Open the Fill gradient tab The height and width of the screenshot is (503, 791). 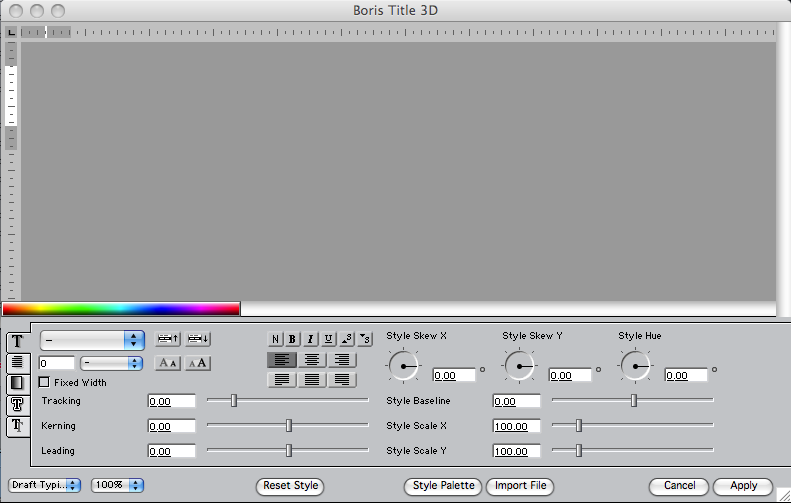pos(18,383)
